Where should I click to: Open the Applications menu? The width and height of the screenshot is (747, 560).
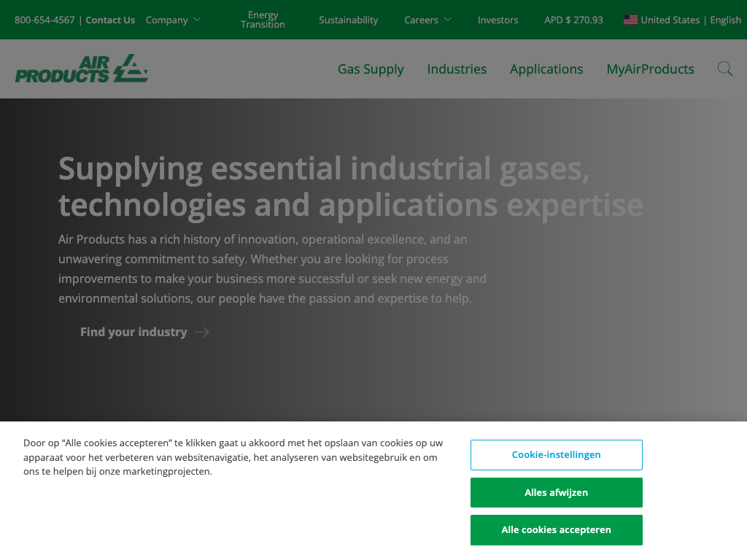click(x=546, y=69)
